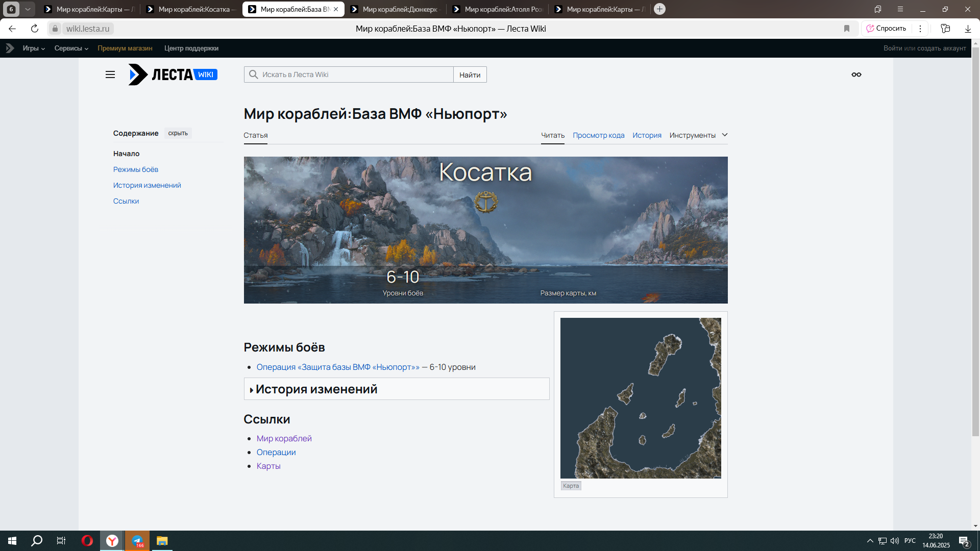Open Task View on taskbar
Viewport: 980px width, 551px height.
(x=61, y=541)
